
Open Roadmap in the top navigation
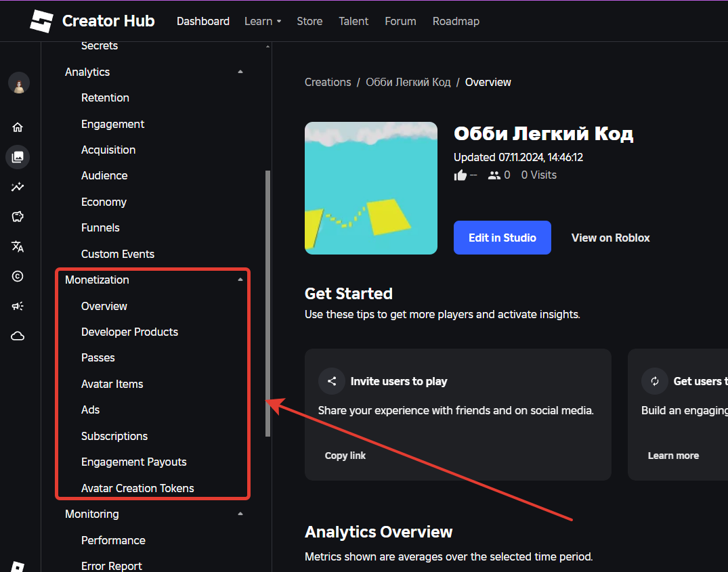pos(456,22)
